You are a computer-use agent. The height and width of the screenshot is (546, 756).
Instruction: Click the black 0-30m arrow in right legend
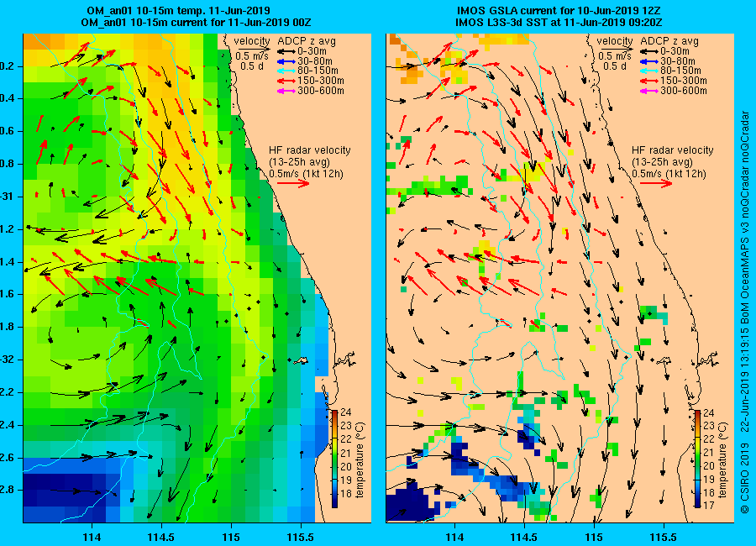pos(649,51)
